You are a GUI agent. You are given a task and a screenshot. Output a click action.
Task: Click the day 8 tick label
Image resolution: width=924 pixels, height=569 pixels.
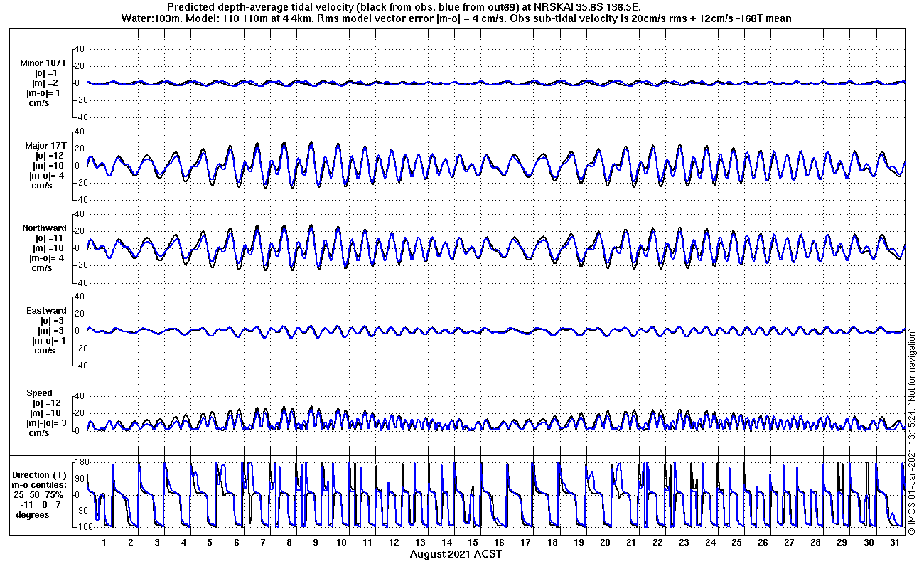click(x=289, y=542)
